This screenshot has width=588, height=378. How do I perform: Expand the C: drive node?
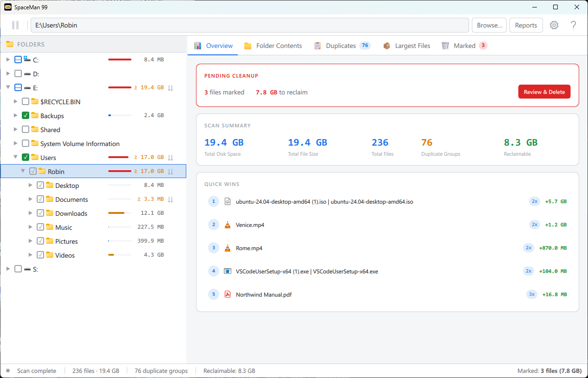[x=8, y=60]
